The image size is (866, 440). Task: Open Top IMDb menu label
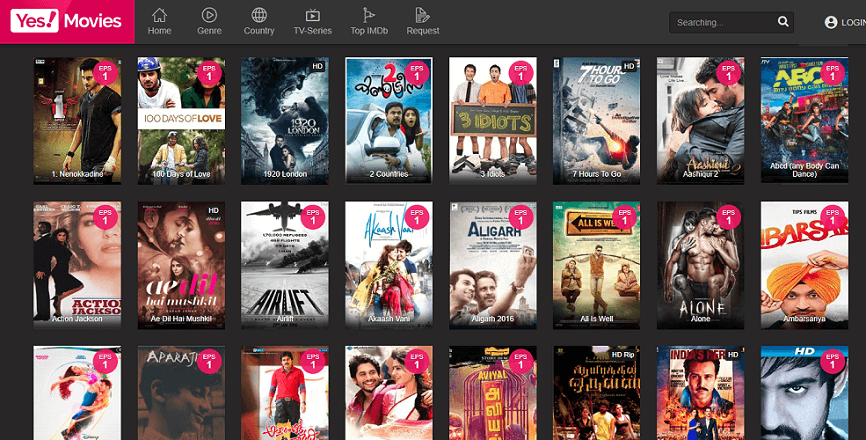(369, 31)
